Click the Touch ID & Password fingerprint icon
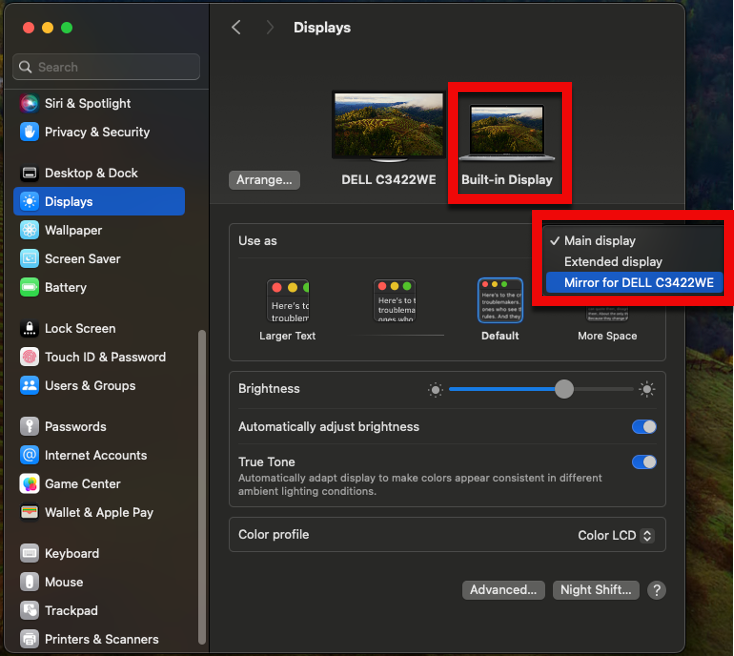Screen dimensions: 734x656 click(29, 357)
